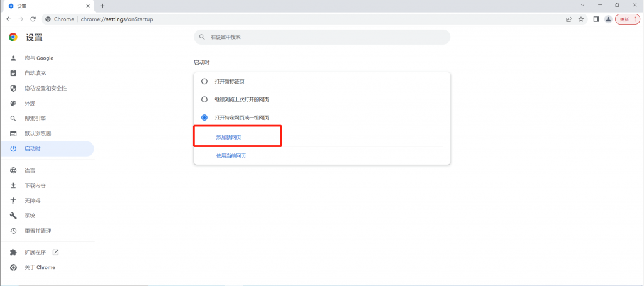This screenshot has height=286, width=644.
Task: Bookmark this page with the star icon
Action: pyautogui.click(x=580, y=19)
